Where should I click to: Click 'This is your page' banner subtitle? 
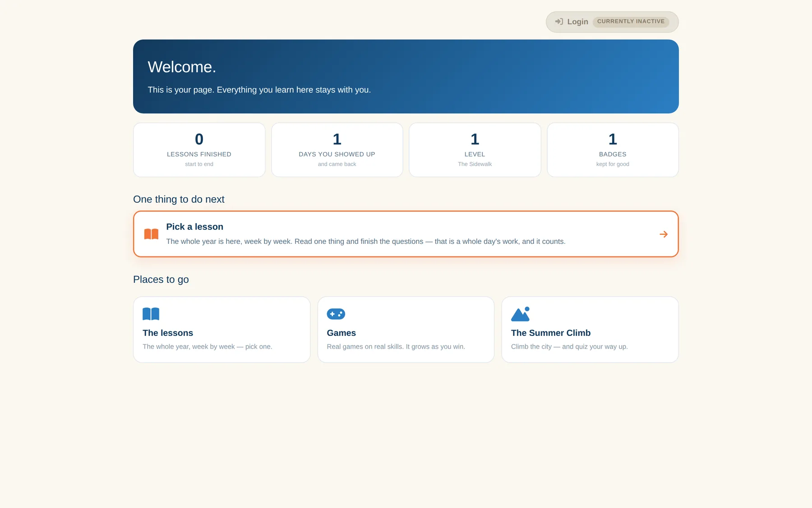coord(259,90)
